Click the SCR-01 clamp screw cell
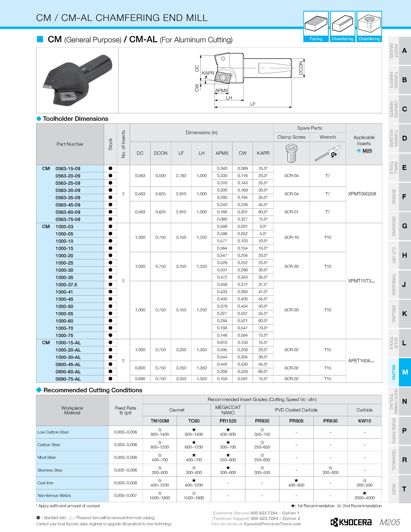411x532 pixels. 291,212
